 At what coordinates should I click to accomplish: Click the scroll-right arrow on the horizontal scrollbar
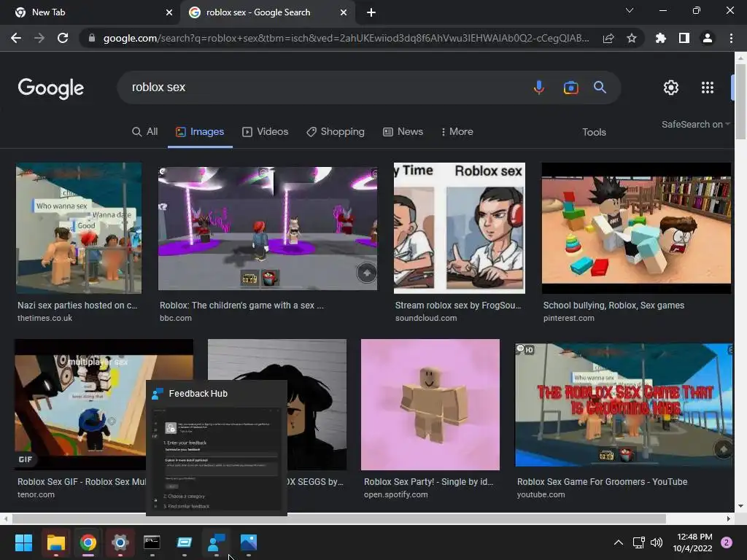pyautogui.click(x=729, y=518)
